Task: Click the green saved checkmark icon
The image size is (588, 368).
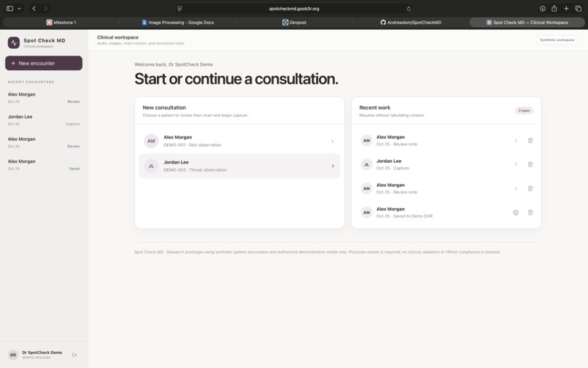Action: (x=516, y=212)
